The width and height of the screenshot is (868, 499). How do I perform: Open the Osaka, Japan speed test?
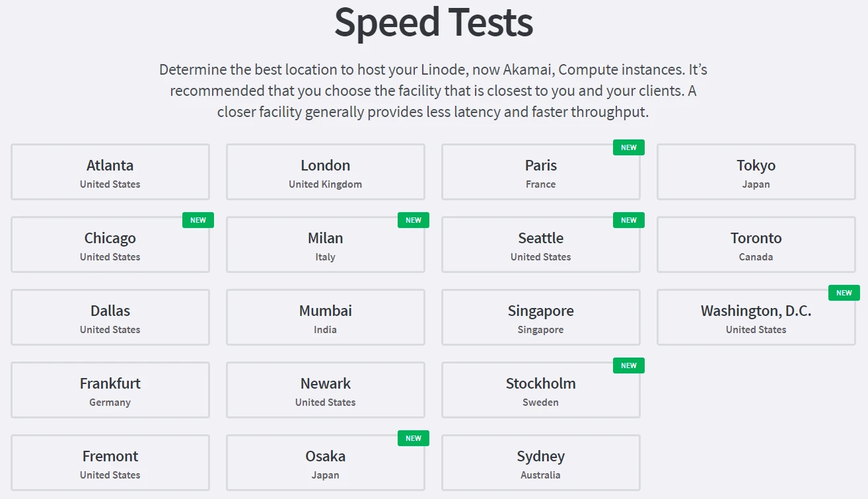[x=326, y=463]
